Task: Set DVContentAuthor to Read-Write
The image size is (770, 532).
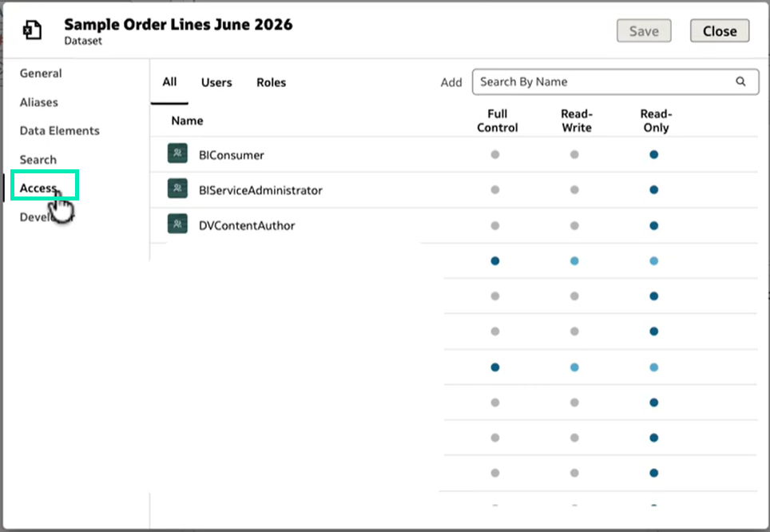Action: pos(574,225)
